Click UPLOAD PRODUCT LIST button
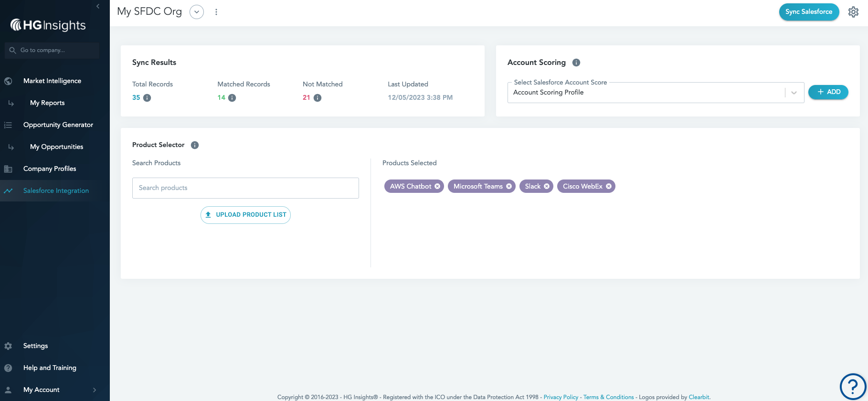Screen dimensions: 868x401 point(245,215)
